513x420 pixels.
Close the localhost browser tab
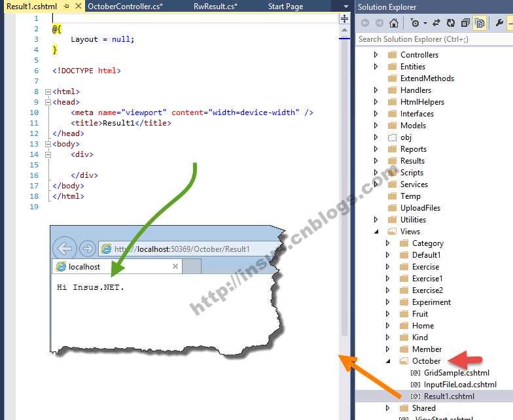point(175,266)
